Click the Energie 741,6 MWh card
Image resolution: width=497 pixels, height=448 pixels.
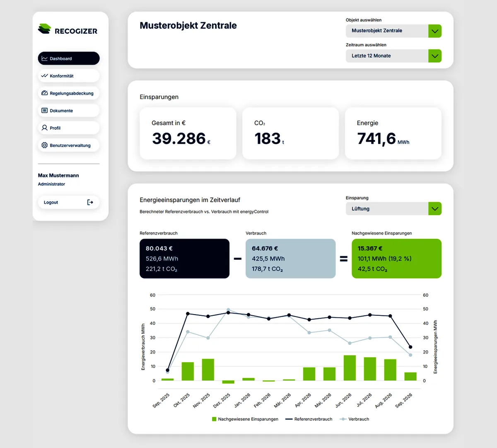point(393,133)
